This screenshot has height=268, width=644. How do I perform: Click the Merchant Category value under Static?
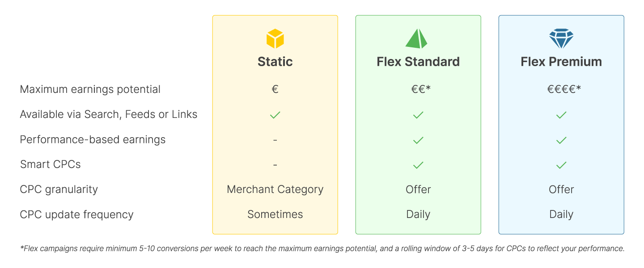pyautogui.click(x=275, y=189)
